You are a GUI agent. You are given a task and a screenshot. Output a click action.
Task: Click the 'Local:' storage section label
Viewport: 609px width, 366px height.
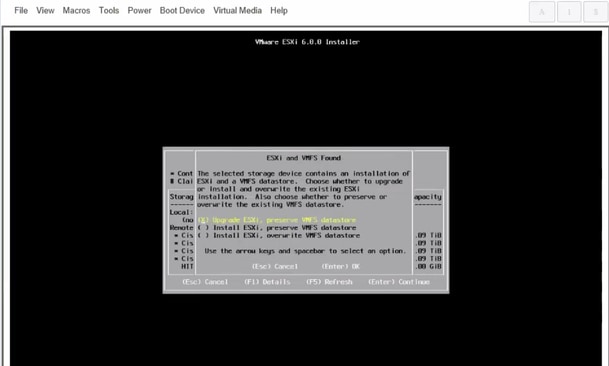click(x=181, y=213)
